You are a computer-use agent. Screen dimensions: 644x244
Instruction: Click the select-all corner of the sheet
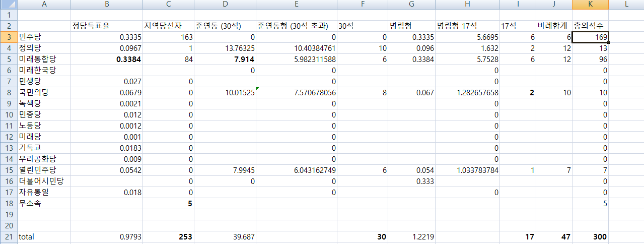(x=8, y=5)
